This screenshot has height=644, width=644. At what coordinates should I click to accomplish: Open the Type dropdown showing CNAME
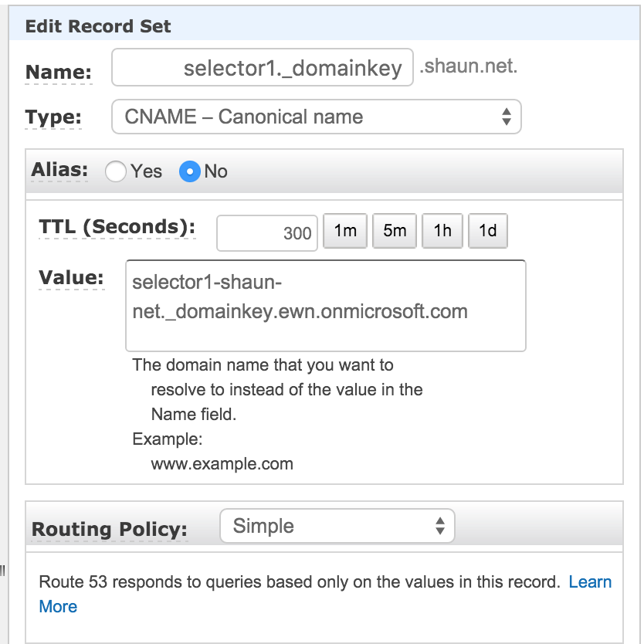click(x=316, y=117)
